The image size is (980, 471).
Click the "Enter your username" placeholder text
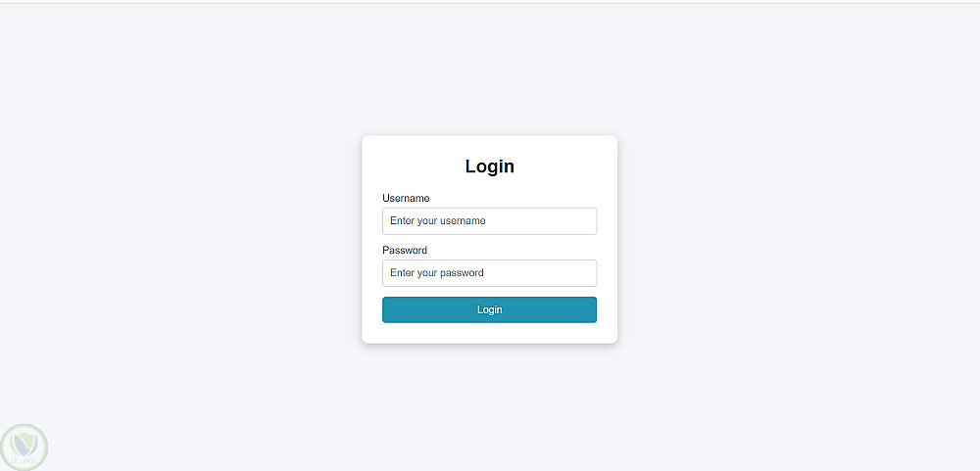(438, 221)
